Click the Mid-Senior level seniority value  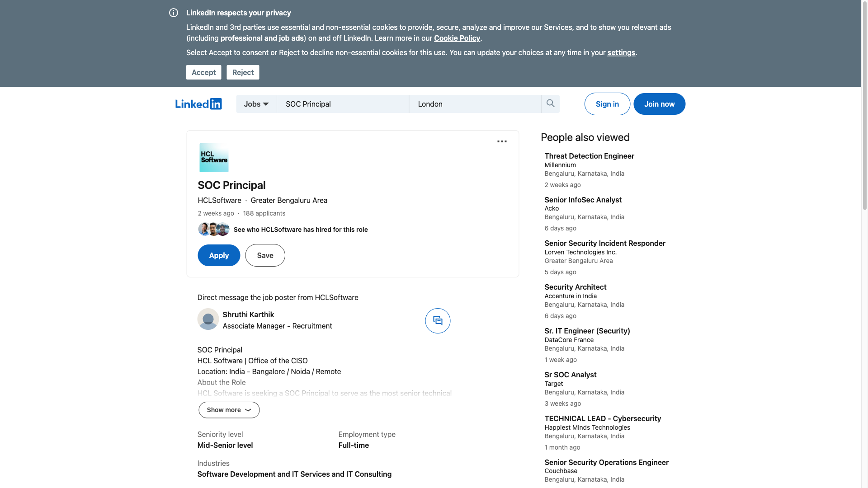225,445
